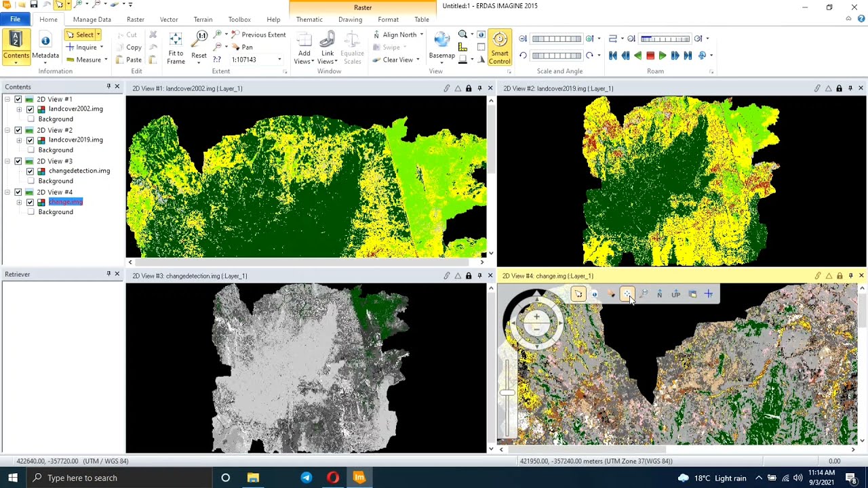The height and width of the screenshot is (488, 868).
Task: Toggle landcover2002.img layer checkbox
Action: tap(30, 109)
